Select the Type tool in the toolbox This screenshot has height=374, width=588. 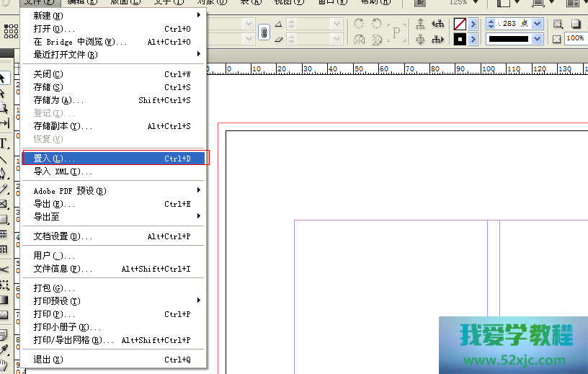click(4, 143)
